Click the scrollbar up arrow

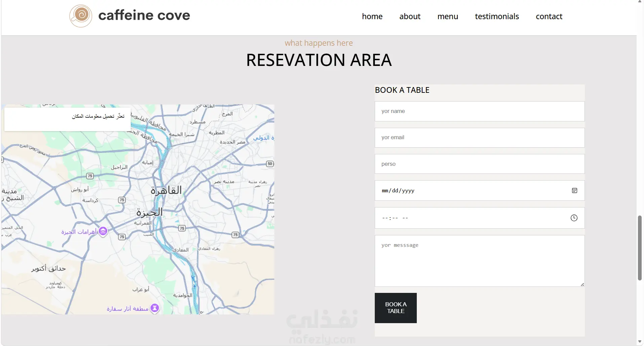[x=640, y=2]
